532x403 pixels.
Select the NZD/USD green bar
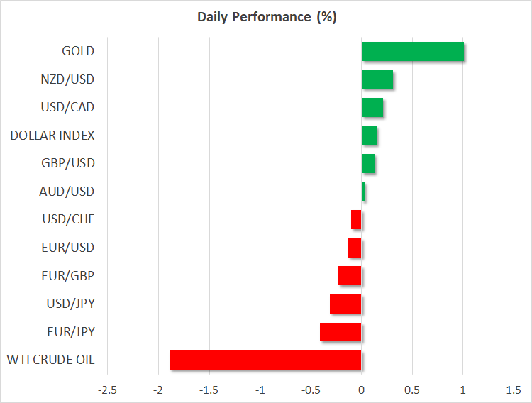pos(377,79)
